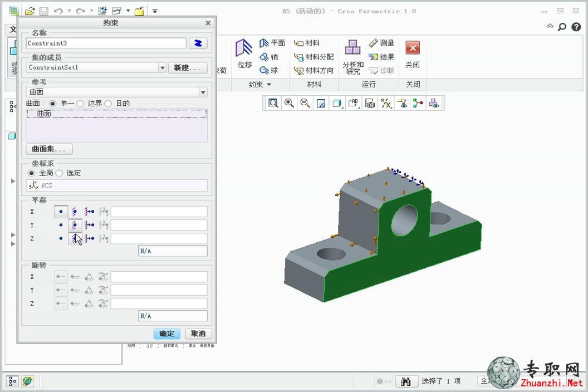Image resolution: width=588 pixels, height=392 pixels.
Task: Click the Refit view icon
Action: (x=273, y=103)
